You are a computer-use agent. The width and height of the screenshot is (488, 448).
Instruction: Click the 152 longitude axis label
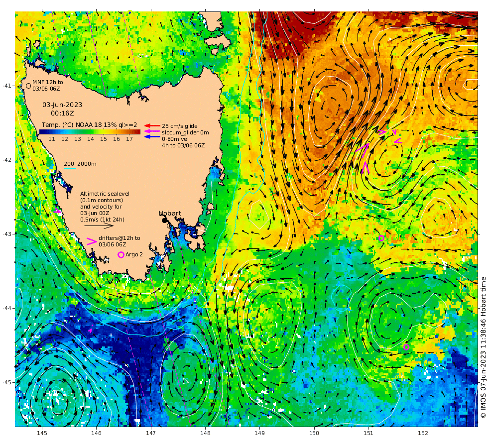coord(423,433)
